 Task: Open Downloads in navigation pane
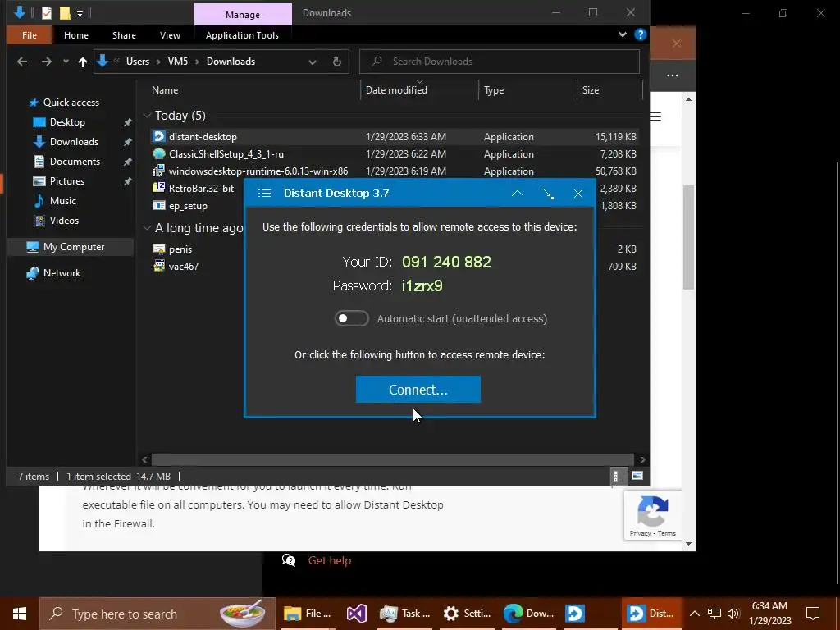pos(74,142)
